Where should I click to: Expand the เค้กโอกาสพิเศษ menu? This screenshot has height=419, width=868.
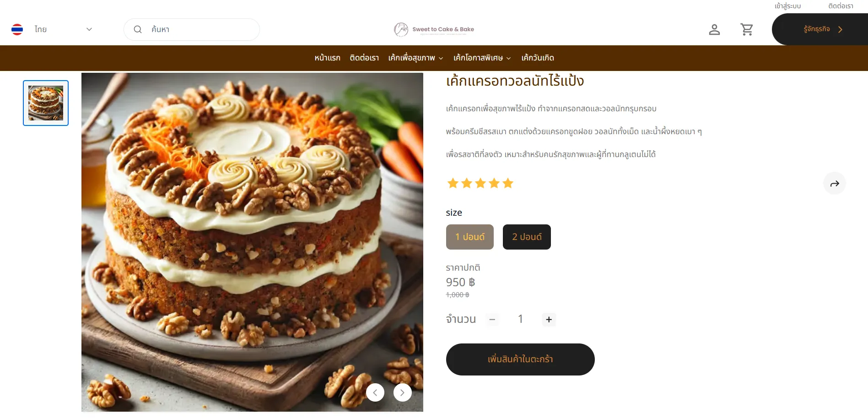pyautogui.click(x=482, y=58)
